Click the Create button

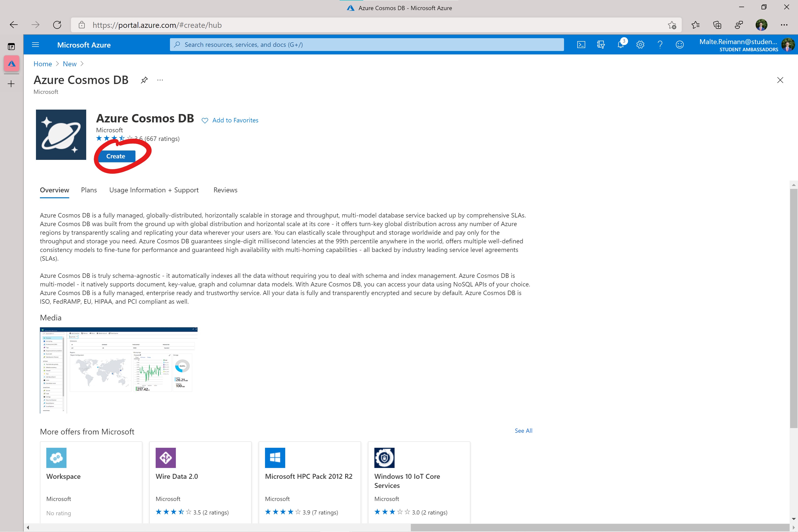click(116, 156)
